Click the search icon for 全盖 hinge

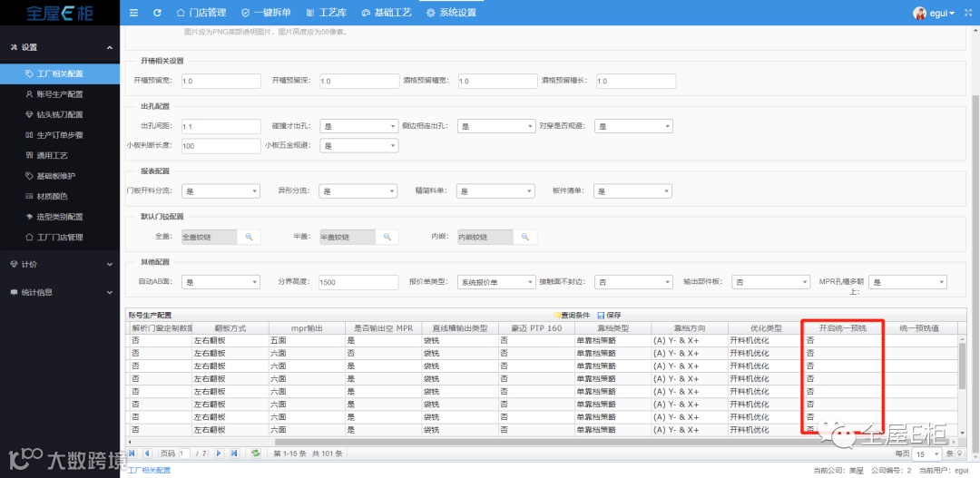click(249, 237)
